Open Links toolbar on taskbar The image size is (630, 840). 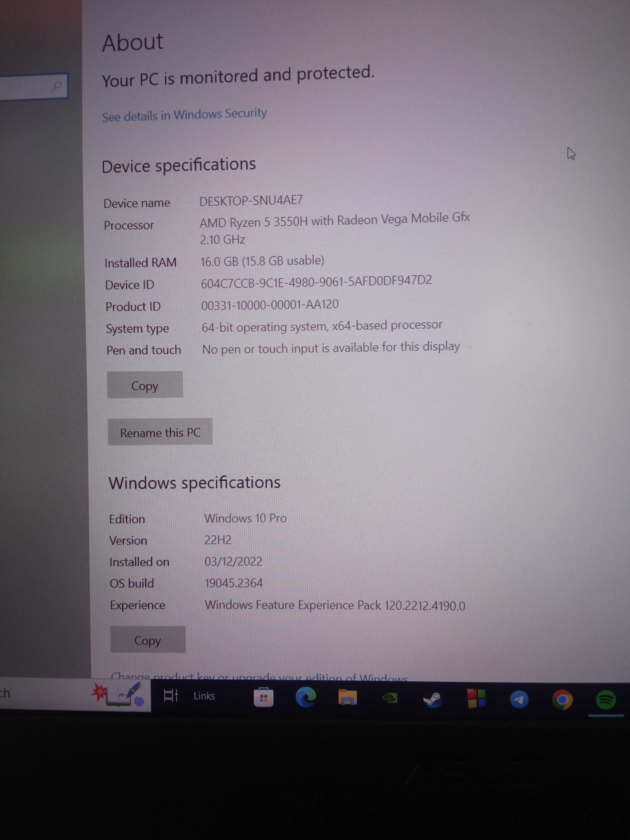point(204,696)
